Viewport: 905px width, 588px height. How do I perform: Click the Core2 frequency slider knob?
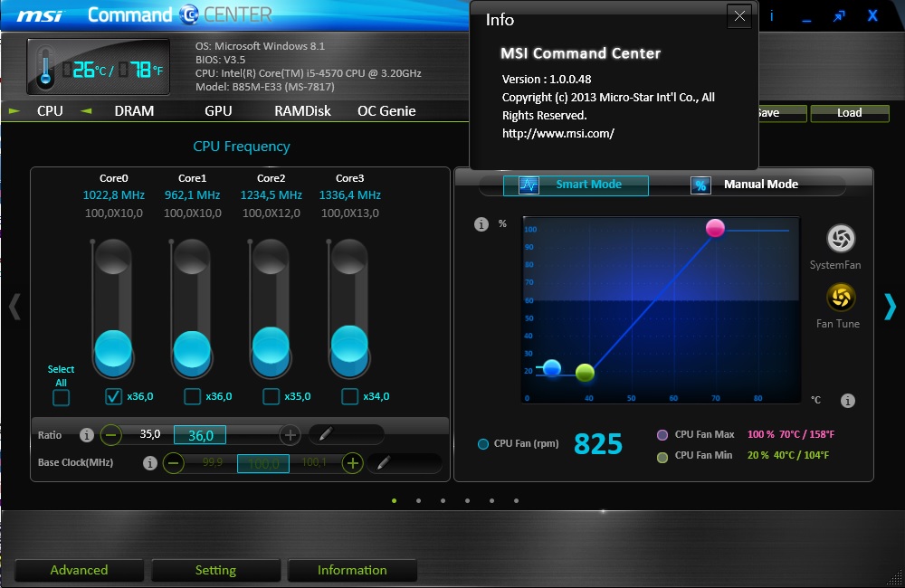(x=271, y=346)
